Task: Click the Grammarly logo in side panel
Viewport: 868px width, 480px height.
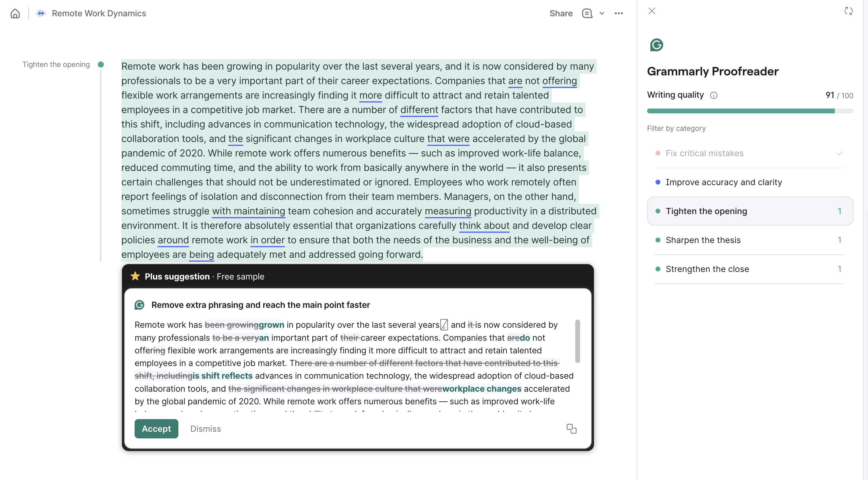Action: click(656, 45)
